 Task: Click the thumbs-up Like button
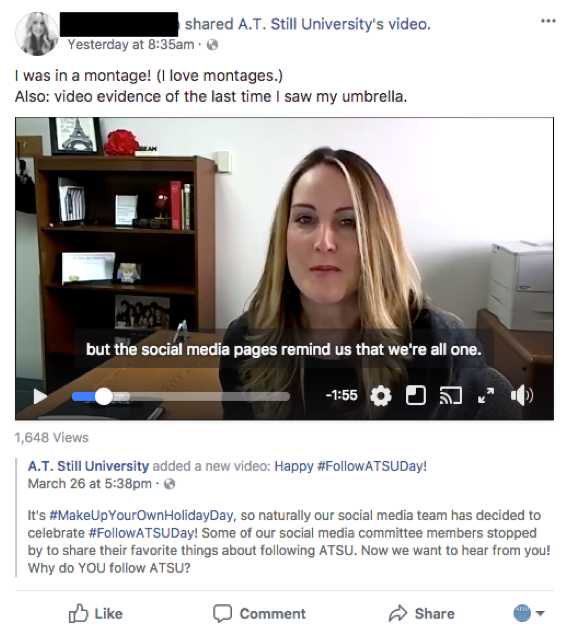pos(96,613)
